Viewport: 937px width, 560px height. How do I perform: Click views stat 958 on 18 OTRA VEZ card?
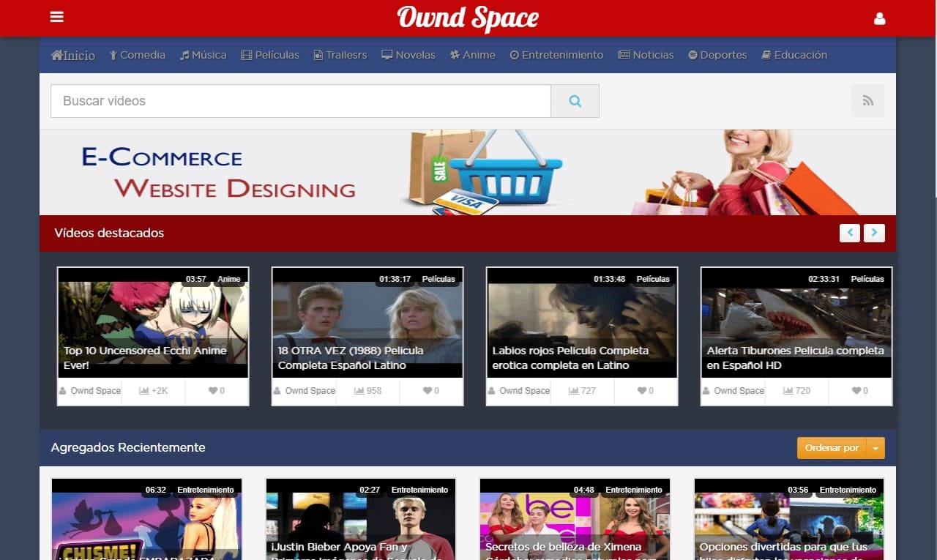pos(368,391)
